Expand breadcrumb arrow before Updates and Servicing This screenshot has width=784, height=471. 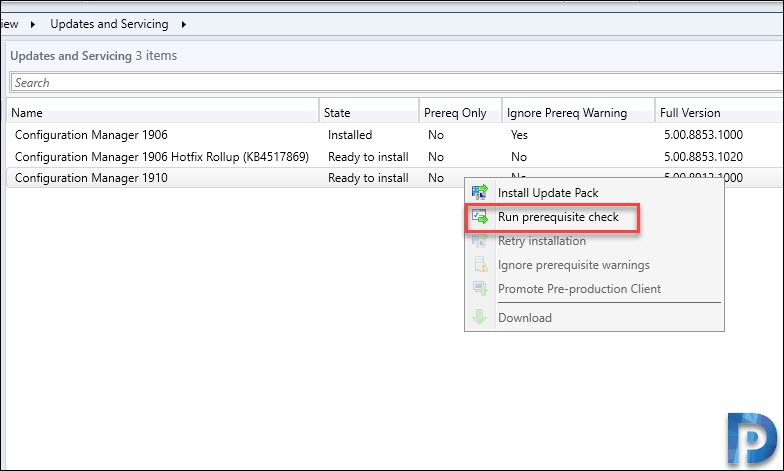(32, 24)
